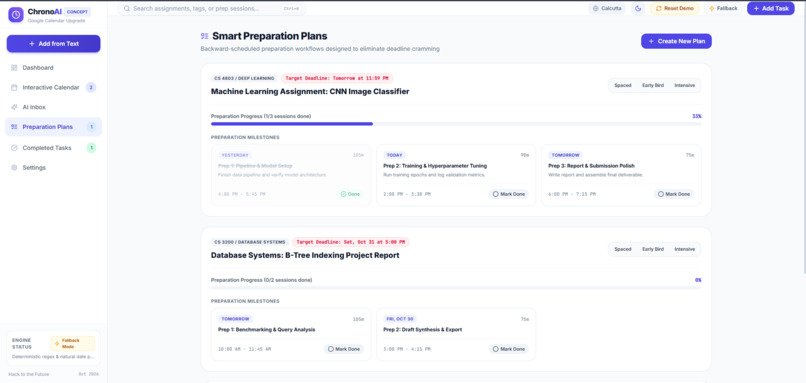This screenshot has height=383, width=806.
Task: Click the Dashboard grid icon in sidebar
Action: pyautogui.click(x=14, y=68)
